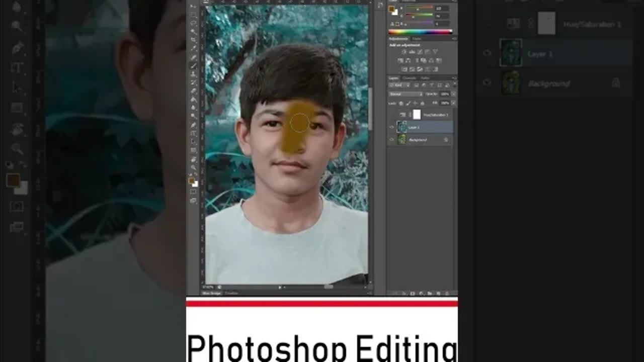Select the Spot Healing Brush tool
The height and width of the screenshot is (362, 644).
(193, 57)
